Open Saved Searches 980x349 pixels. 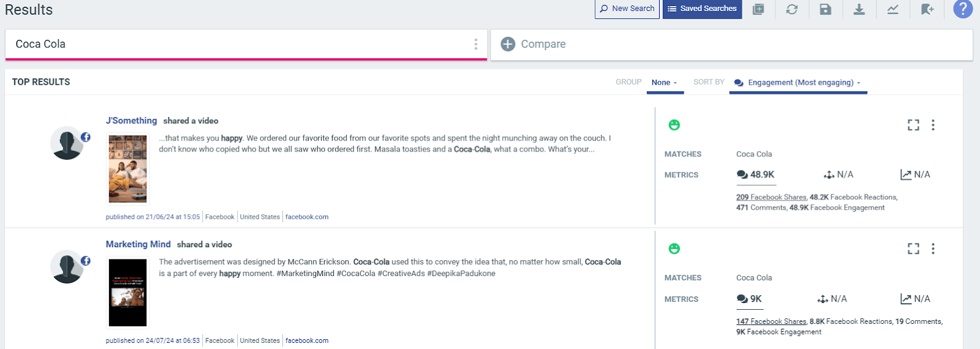(x=702, y=9)
